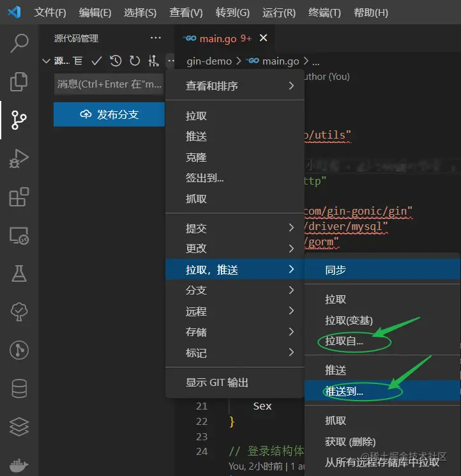Choose 拉取 in the pull-push submenu
461x476 pixels.
click(382, 299)
